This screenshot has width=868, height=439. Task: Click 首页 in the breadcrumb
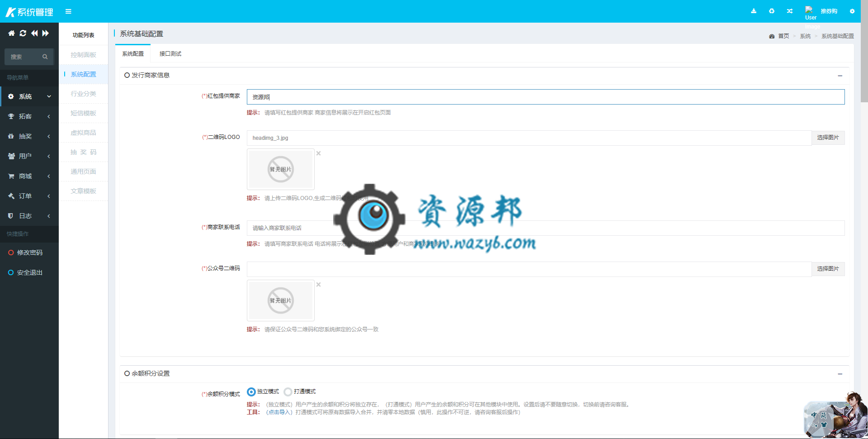783,36
